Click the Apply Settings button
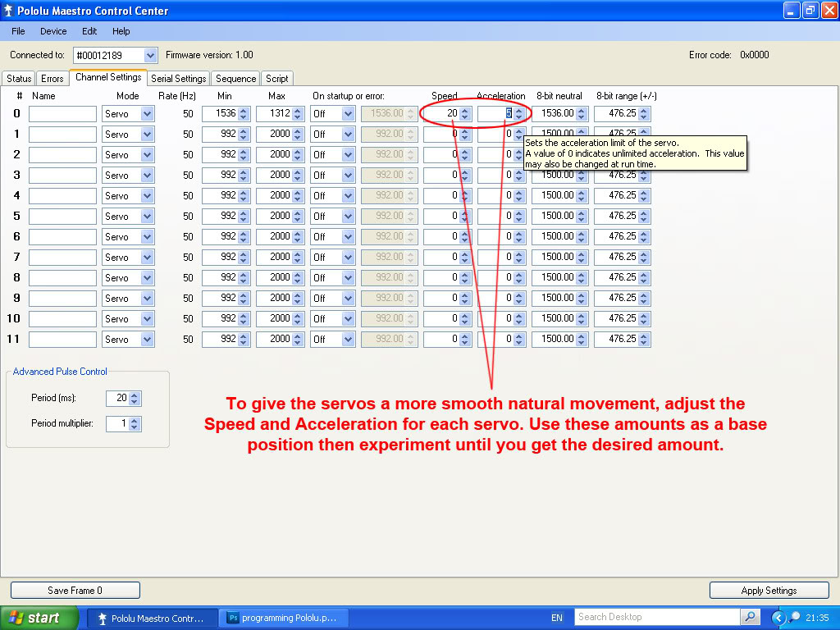The width and height of the screenshot is (840, 630). coord(769,591)
